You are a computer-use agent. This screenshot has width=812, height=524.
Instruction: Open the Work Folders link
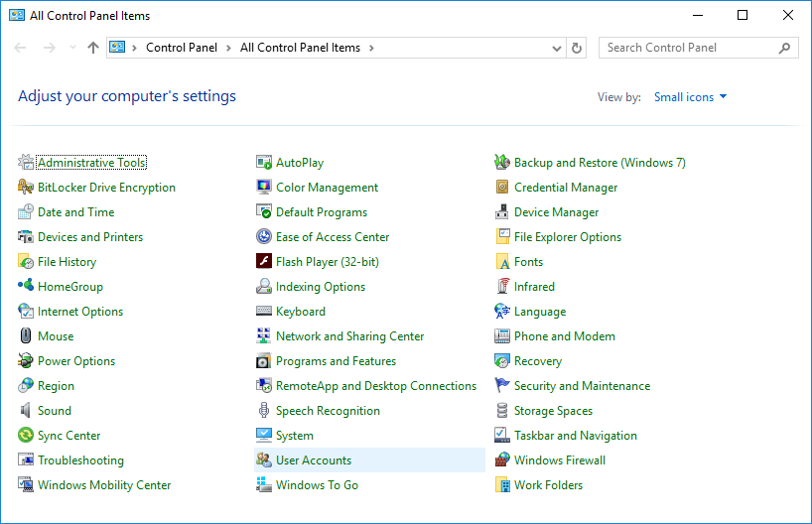548,485
